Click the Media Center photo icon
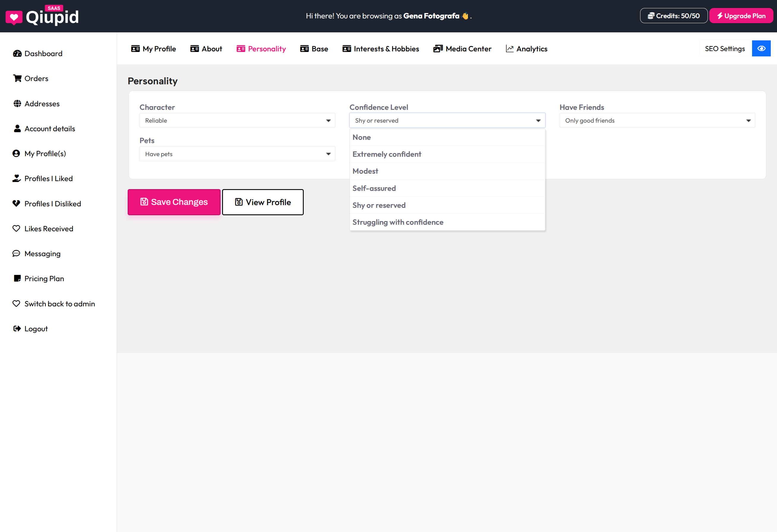777x532 pixels. pyautogui.click(x=438, y=49)
